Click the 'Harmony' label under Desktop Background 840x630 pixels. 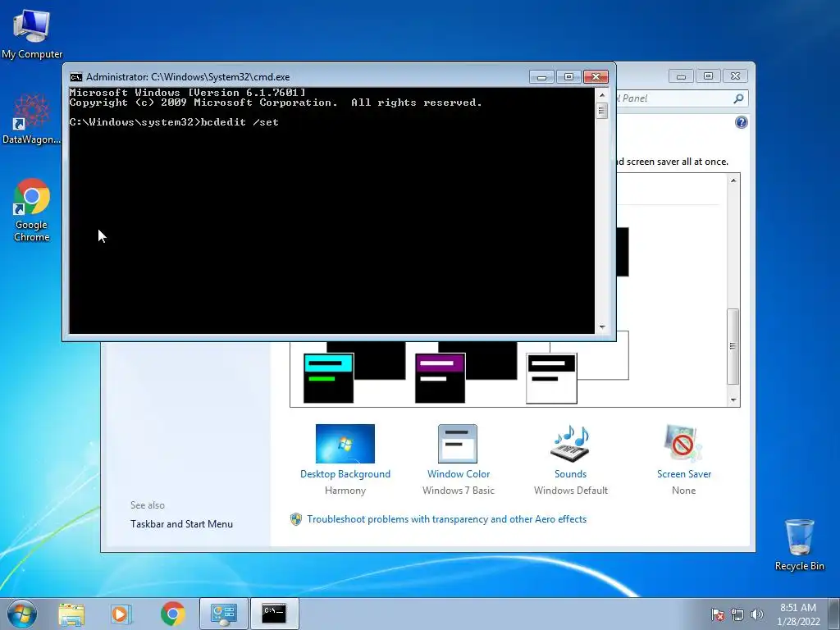click(x=345, y=491)
